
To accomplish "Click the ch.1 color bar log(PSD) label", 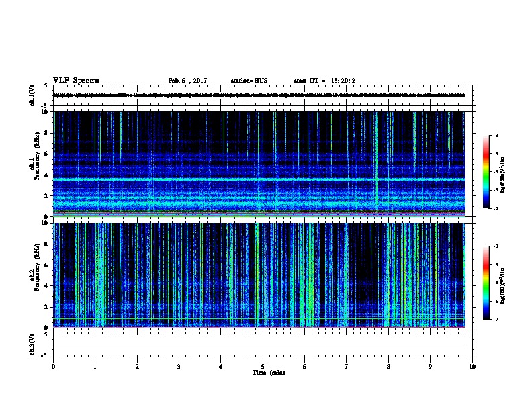I will 503,175.
